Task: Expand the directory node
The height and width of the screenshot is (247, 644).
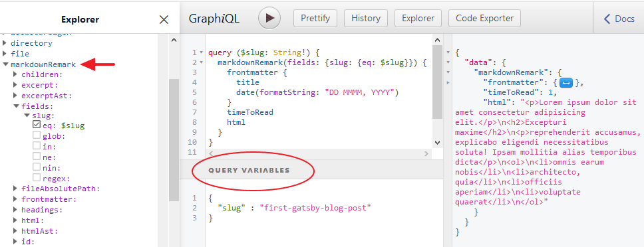Action: click(5, 43)
